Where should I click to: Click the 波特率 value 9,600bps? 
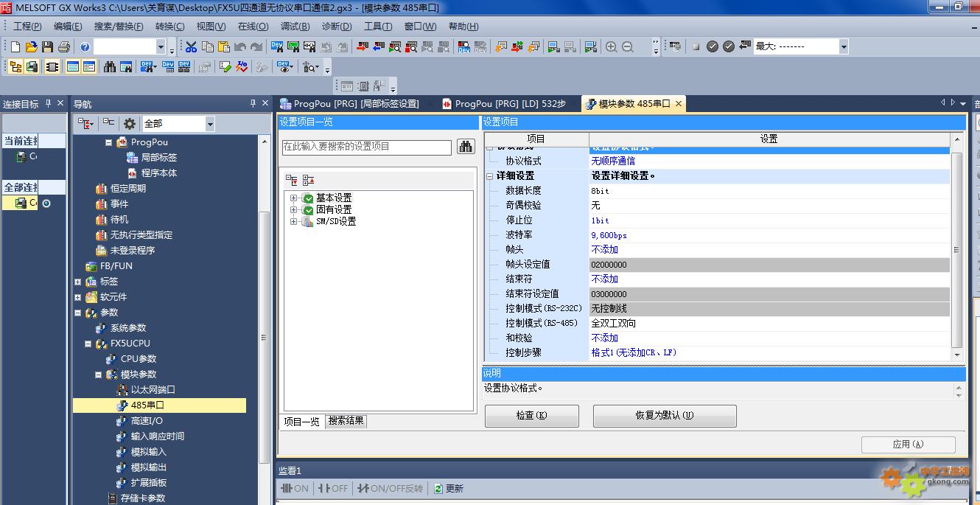pyautogui.click(x=769, y=235)
